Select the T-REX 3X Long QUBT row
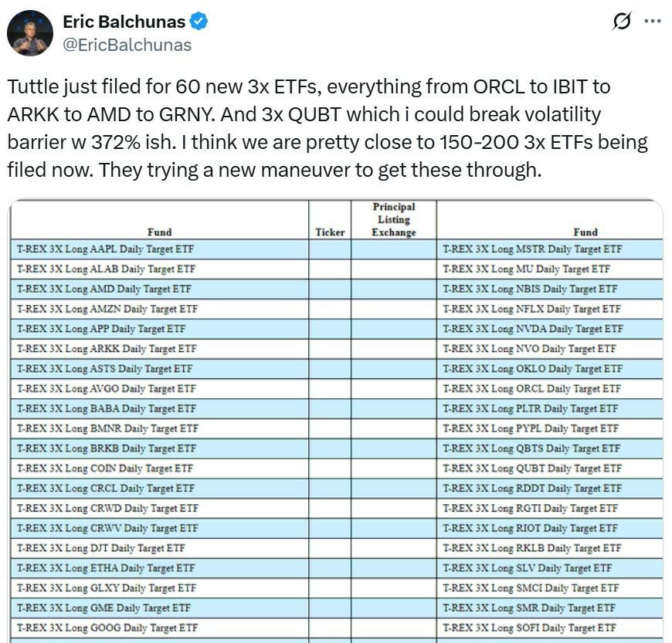This screenshot has width=672, height=643. coord(532,469)
